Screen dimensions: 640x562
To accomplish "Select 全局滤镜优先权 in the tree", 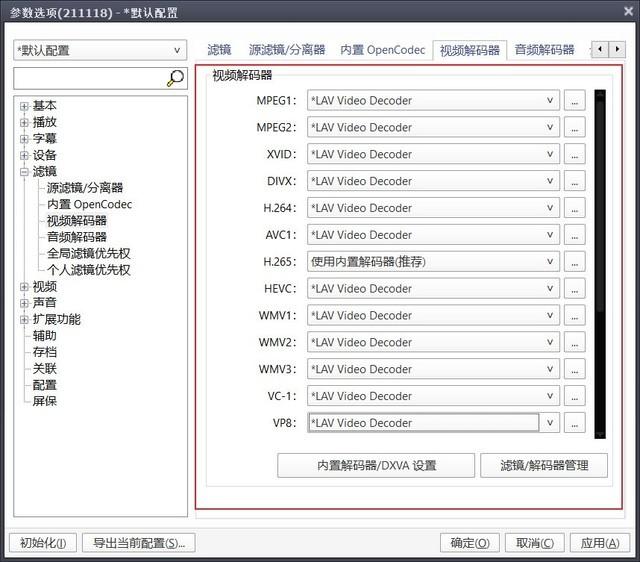I will [88, 254].
